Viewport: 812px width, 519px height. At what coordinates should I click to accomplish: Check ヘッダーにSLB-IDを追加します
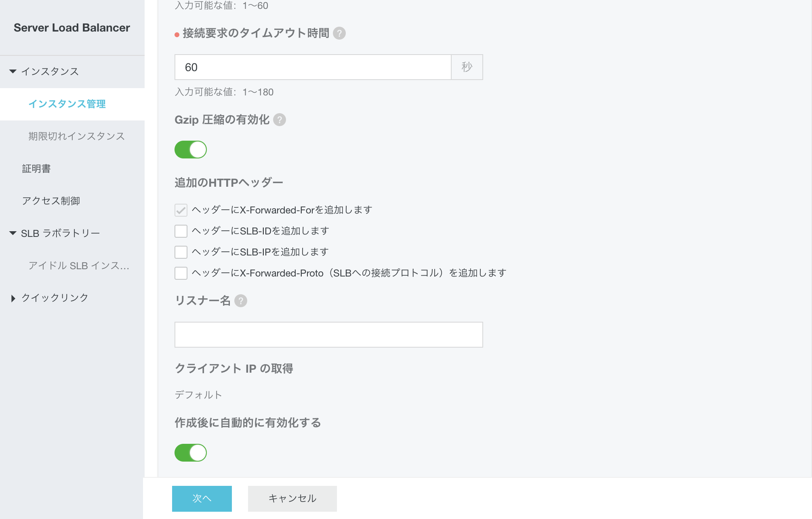click(180, 230)
